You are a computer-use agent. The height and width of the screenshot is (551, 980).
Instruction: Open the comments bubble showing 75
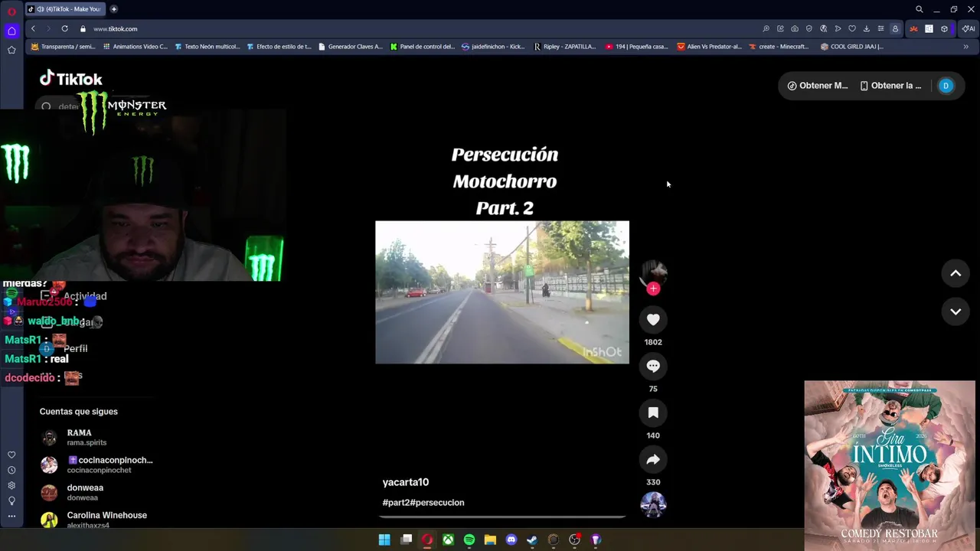pos(653,367)
